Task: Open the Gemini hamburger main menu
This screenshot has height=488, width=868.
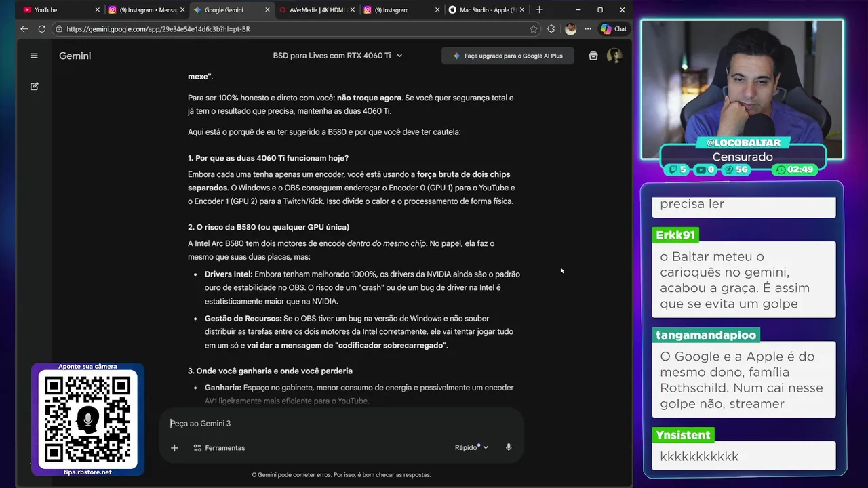Action: (34, 56)
